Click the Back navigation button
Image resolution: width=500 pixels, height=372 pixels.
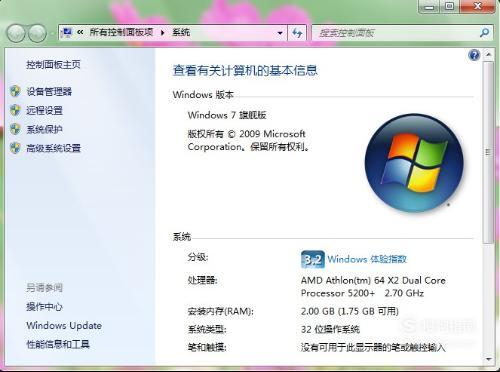(x=16, y=33)
